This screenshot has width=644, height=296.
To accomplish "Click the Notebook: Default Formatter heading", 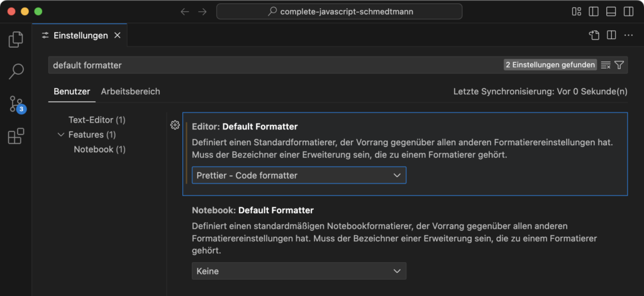I will (x=253, y=211).
